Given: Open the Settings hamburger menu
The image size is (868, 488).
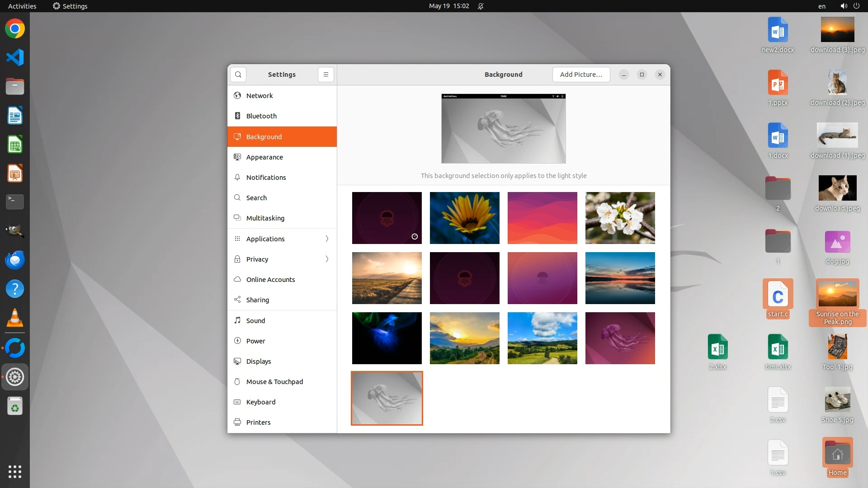Looking at the screenshot, I should coord(325,75).
